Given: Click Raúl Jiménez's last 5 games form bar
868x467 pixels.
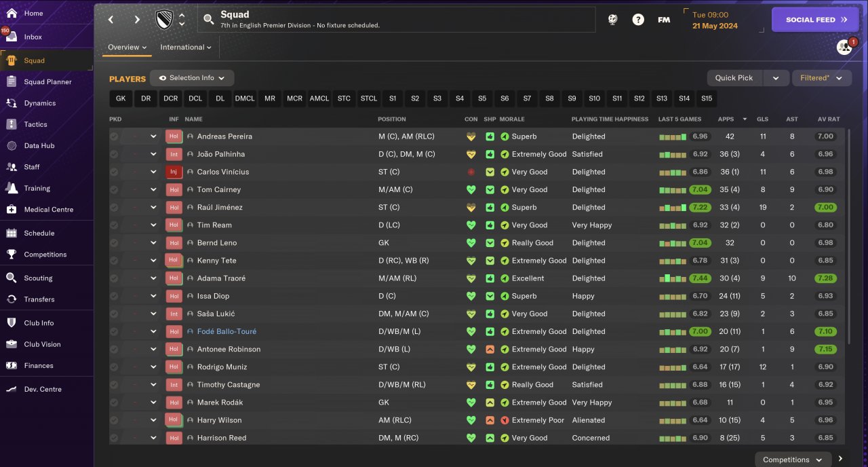Looking at the screenshot, I should pyautogui.click(x=673, y=208).
